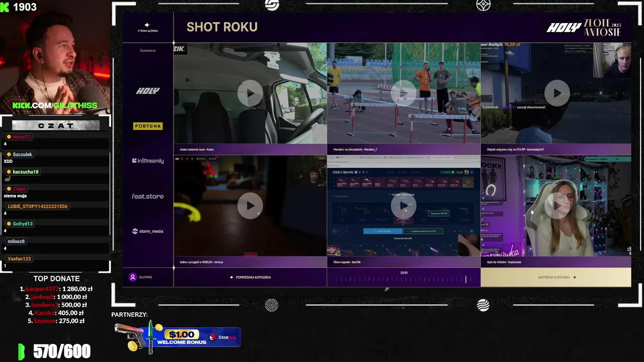The image size is (644, 362).
Task: Click chat username milosz8
Action: (x=16, y=241)
